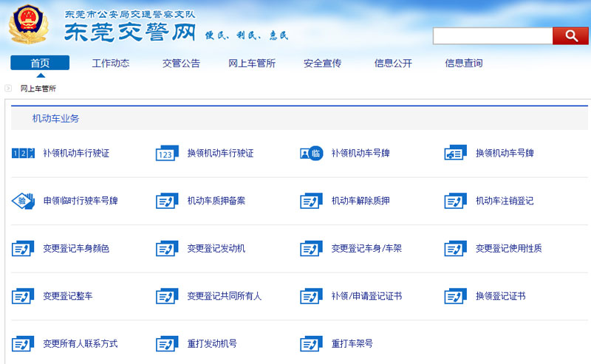Click the red magnifier search button

(569, 36)
